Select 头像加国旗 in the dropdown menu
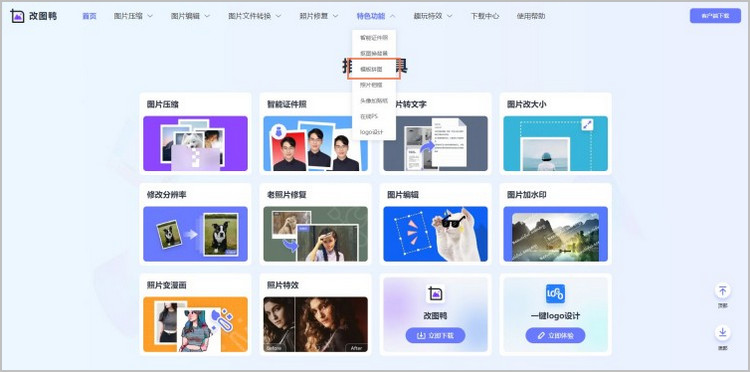 coord(374,100)
